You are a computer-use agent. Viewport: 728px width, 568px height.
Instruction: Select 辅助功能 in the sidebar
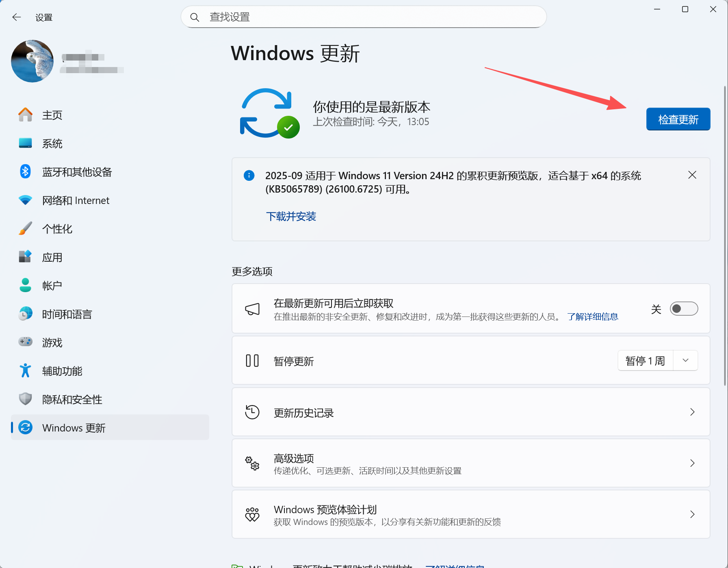coord(110,371)
